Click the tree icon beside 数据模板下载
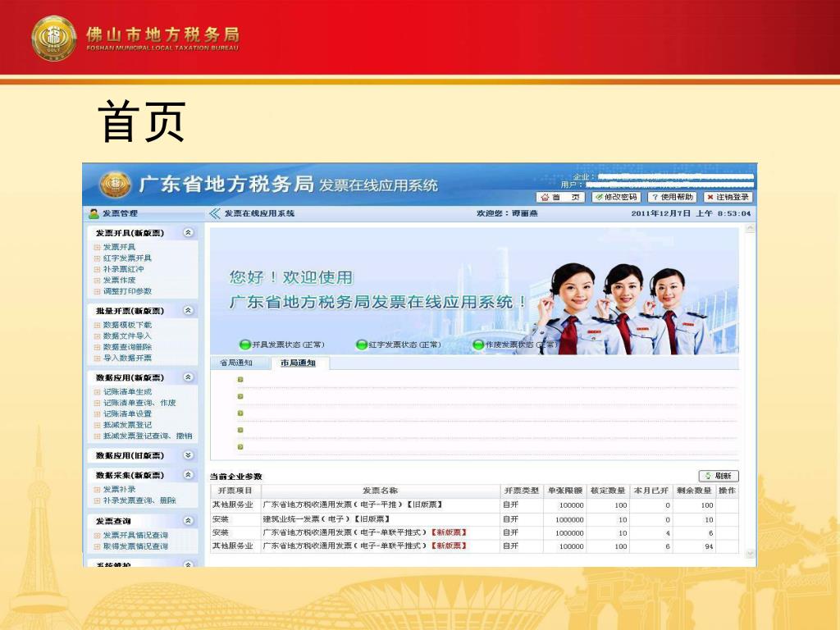This screenshot has height=630, width=840. (x=97, y=325)
